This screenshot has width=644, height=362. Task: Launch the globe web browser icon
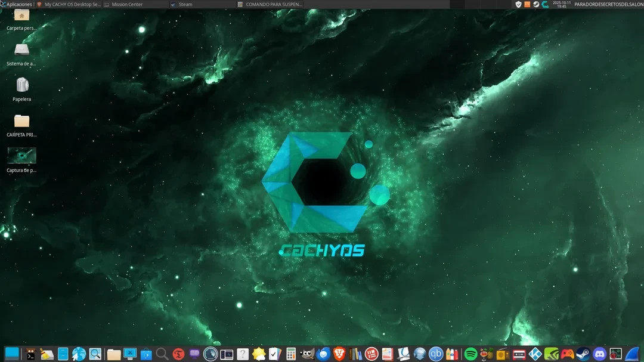pyautogui.click(x=79, y=354)
